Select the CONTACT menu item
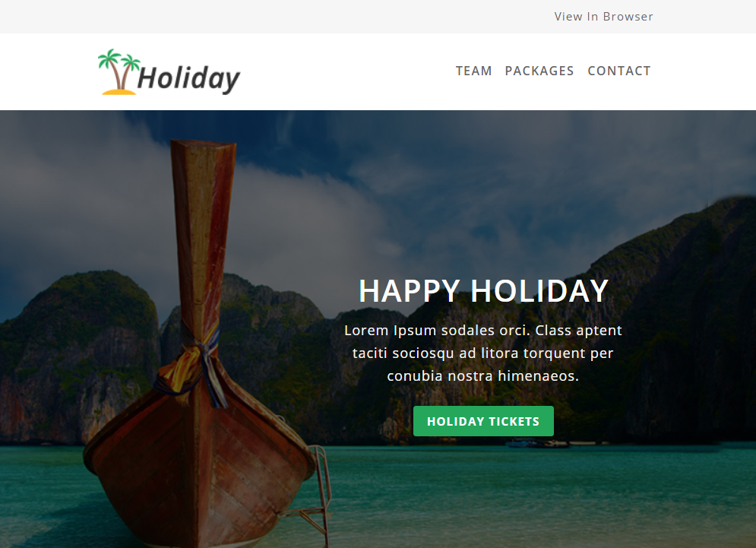 click(619, 71)
